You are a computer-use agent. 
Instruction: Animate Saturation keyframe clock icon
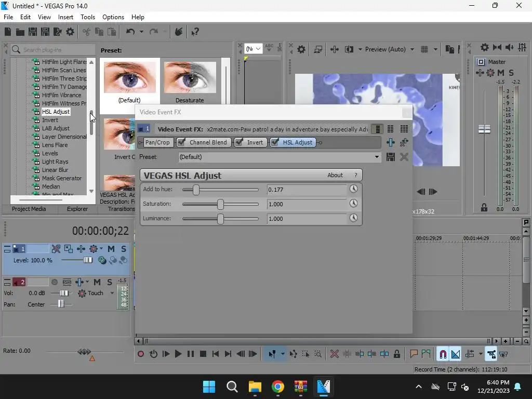[353, 203]
